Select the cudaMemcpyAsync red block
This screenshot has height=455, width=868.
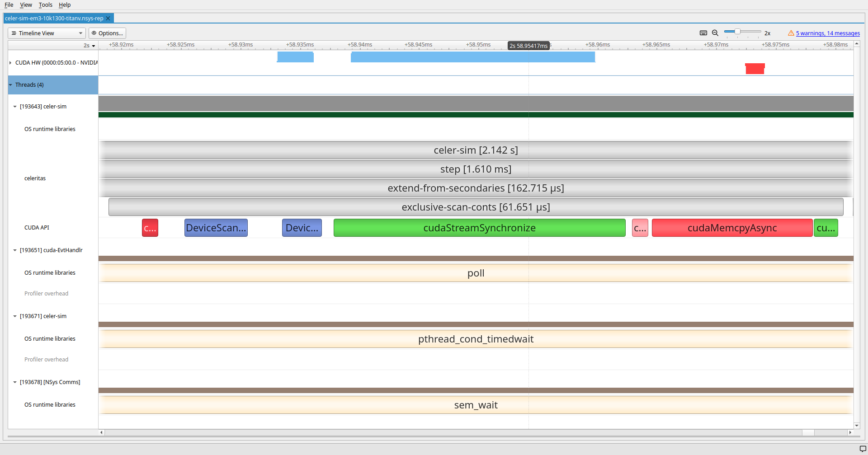(x=732, y=228)
